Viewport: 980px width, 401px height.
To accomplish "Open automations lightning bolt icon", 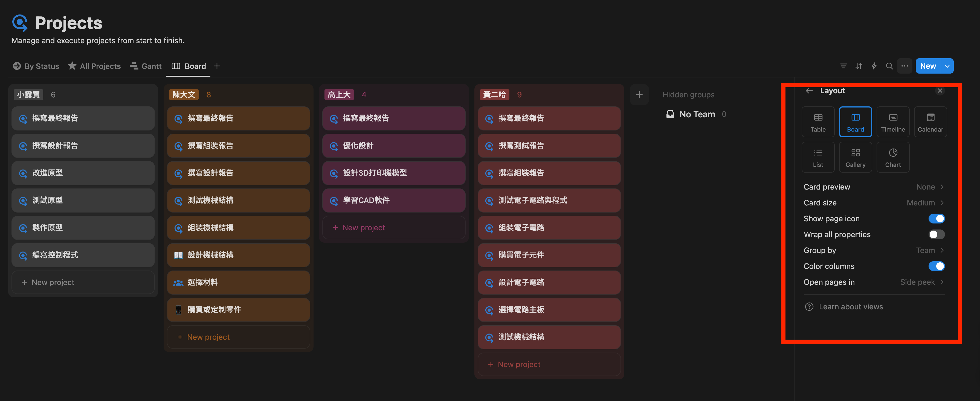I will click(874, 66).
